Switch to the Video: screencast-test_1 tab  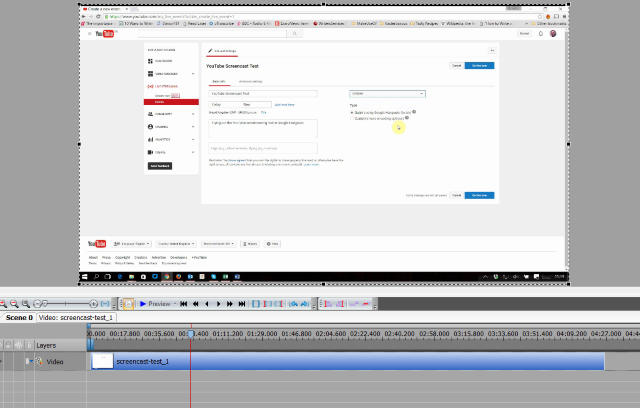[76, 317]
